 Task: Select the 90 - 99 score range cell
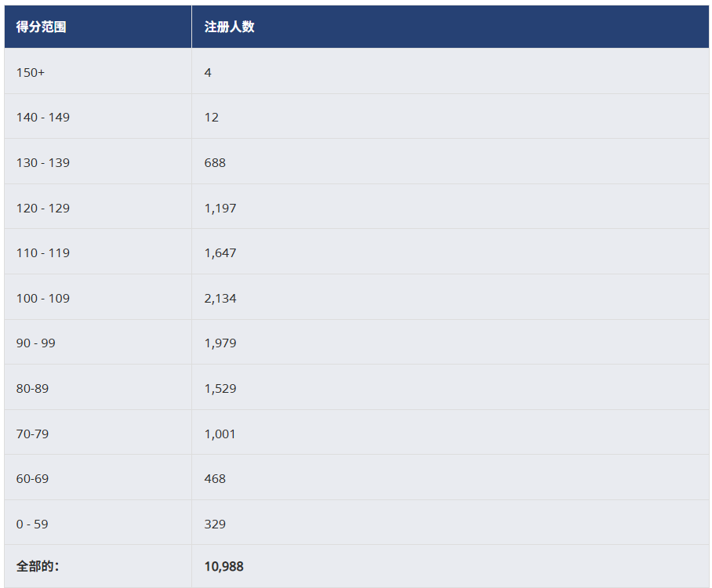[36, 343]
